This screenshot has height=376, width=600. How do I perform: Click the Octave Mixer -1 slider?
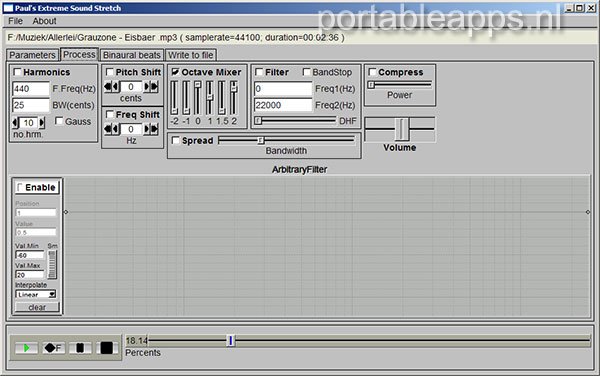click(186, 98)
